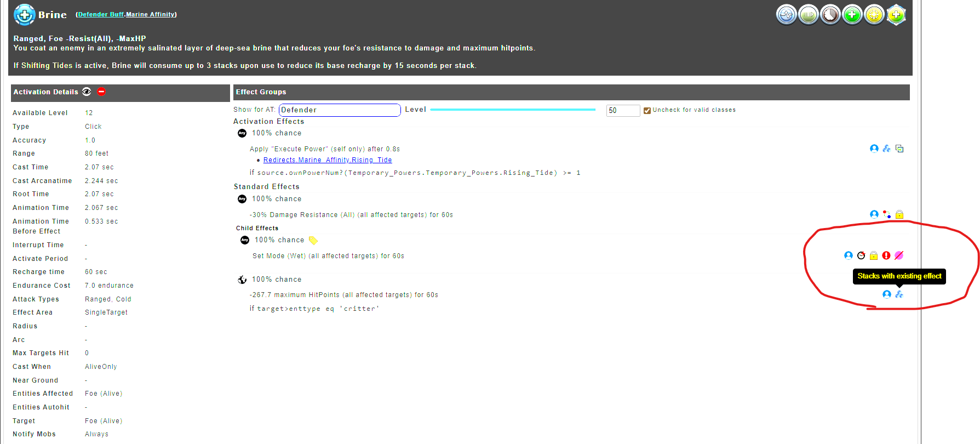Click the hexagonal yellow-green plus icon
This screenshot has height=444, width=980.
point(896,15)
